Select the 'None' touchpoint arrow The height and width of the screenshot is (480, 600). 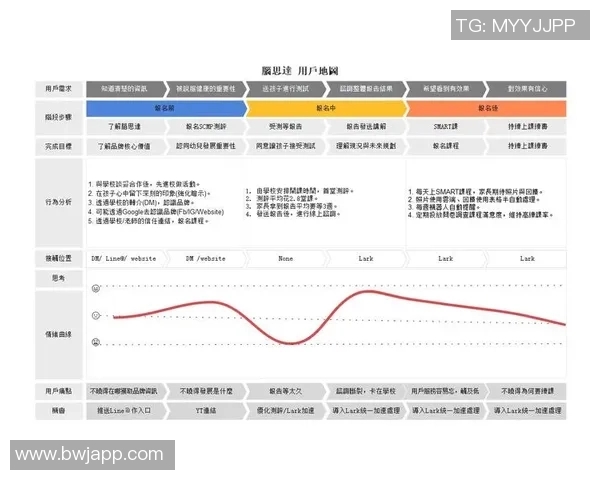pyautogui.click(x=286, y=258)
